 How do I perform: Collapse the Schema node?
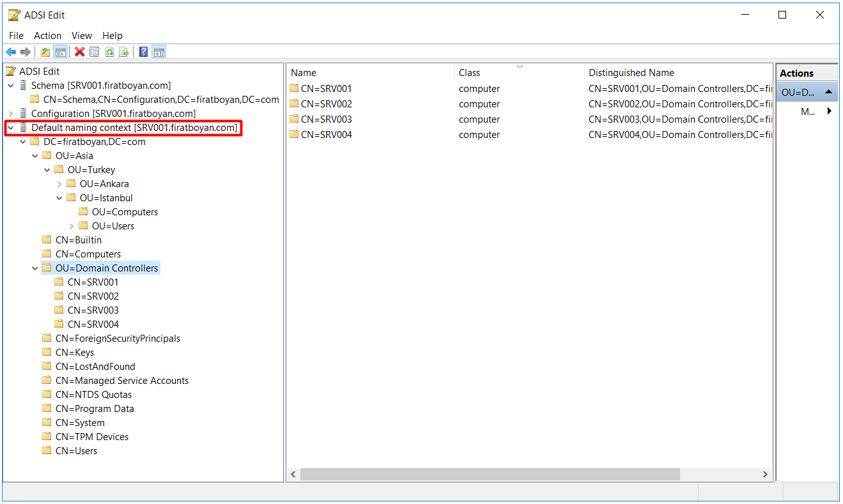click(x=11, y=86)
